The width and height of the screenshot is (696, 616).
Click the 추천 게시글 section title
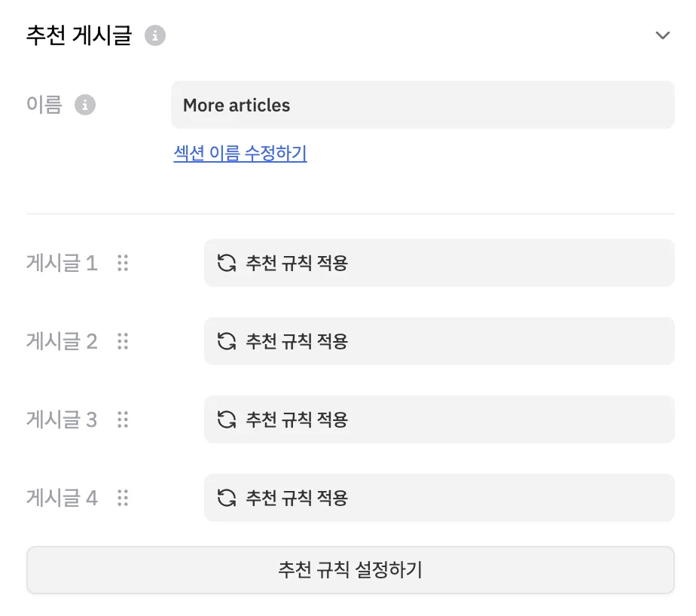(x=79, y=35)
